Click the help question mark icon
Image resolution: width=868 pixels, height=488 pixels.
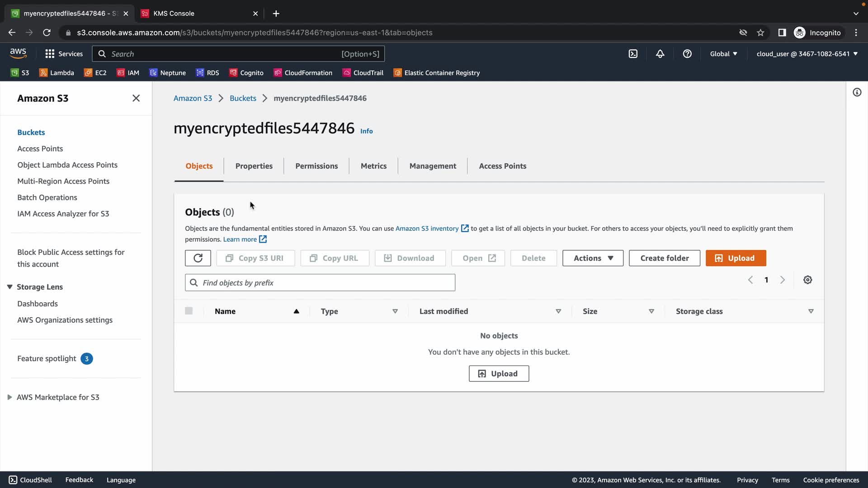[x=687, y=54]
